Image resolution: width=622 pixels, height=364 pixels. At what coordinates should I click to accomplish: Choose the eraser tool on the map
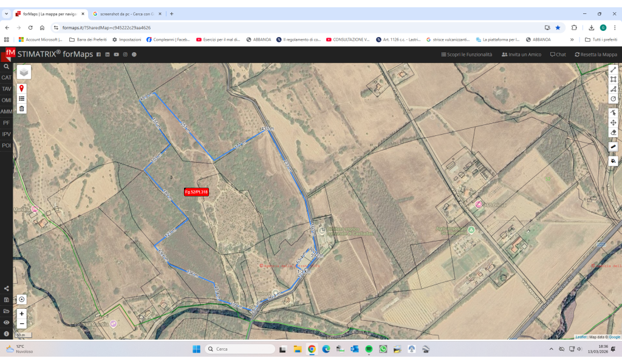[x=613, y=132]
